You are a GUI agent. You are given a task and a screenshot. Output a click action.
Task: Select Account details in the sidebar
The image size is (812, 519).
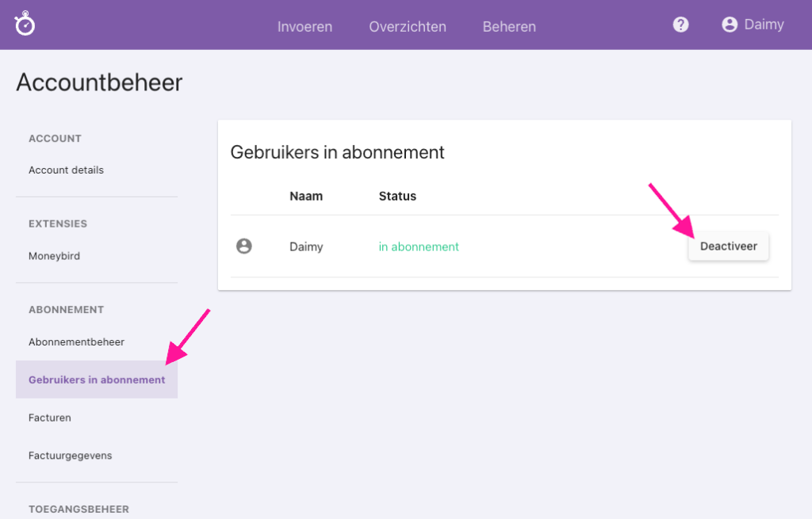(x=66, y=170)
